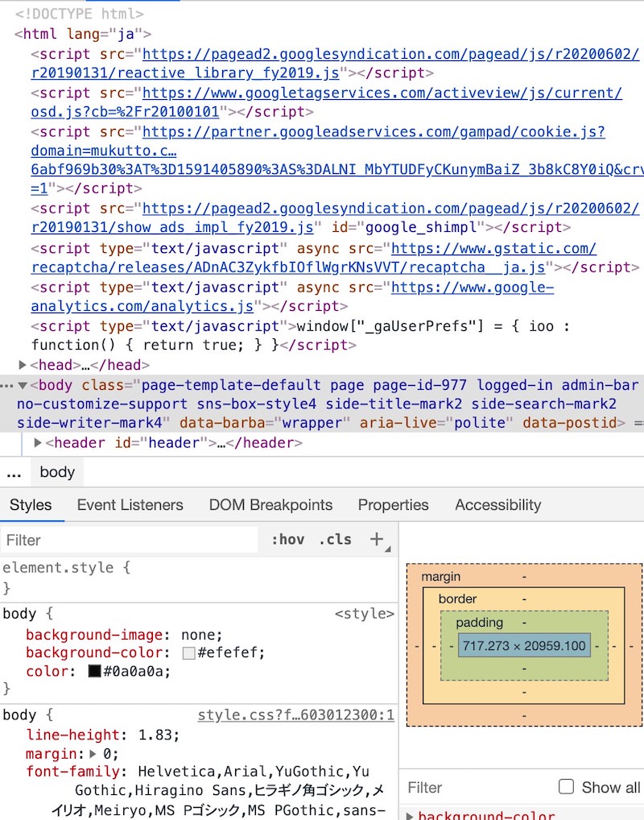The height and width of the screenshot is (820, 644).
Task: Expand the collapsed head element
Action: click(x=23, y=365)
